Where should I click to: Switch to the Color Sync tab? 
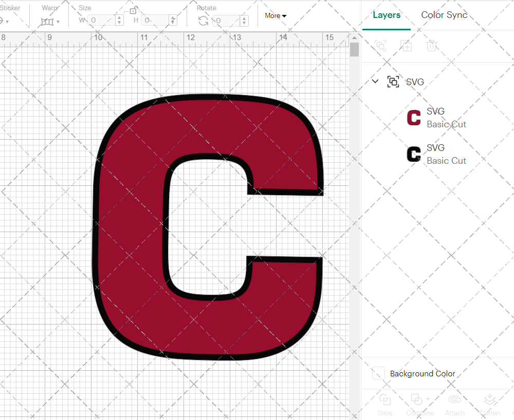(x=444, y=15)
